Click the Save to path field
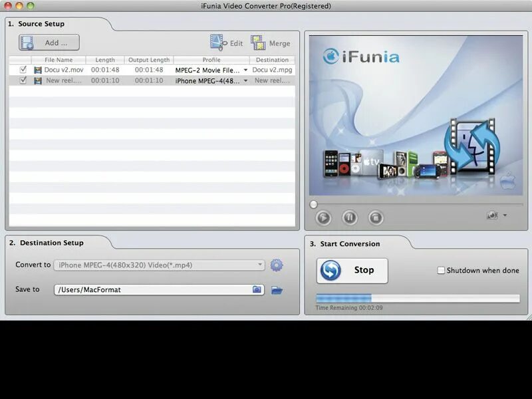This screenshot has width=532, height=399. (x=159, y=290)
